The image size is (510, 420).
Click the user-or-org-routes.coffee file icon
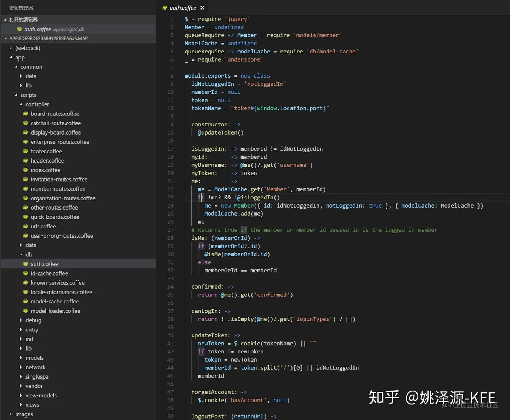(x=25, y=235)
